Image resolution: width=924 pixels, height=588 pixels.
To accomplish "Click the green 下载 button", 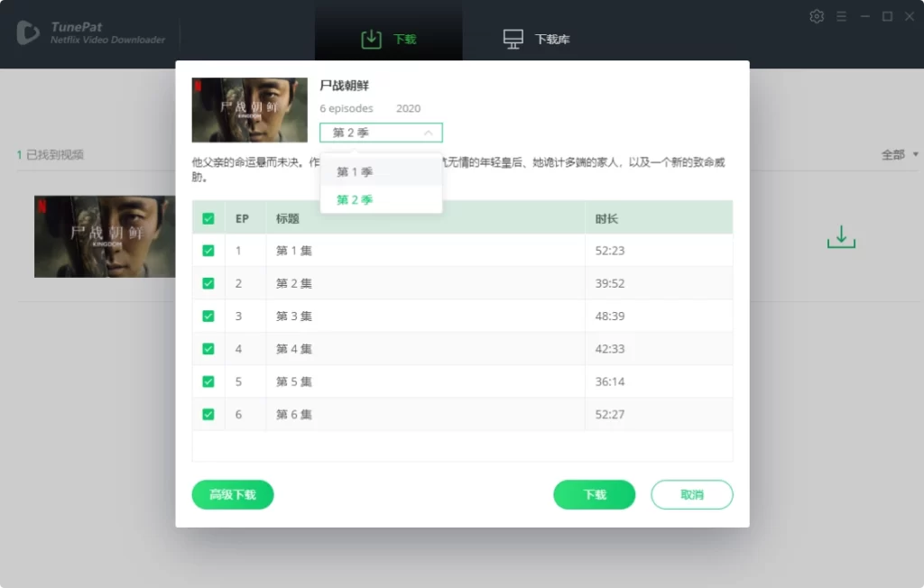I will 594,494.
